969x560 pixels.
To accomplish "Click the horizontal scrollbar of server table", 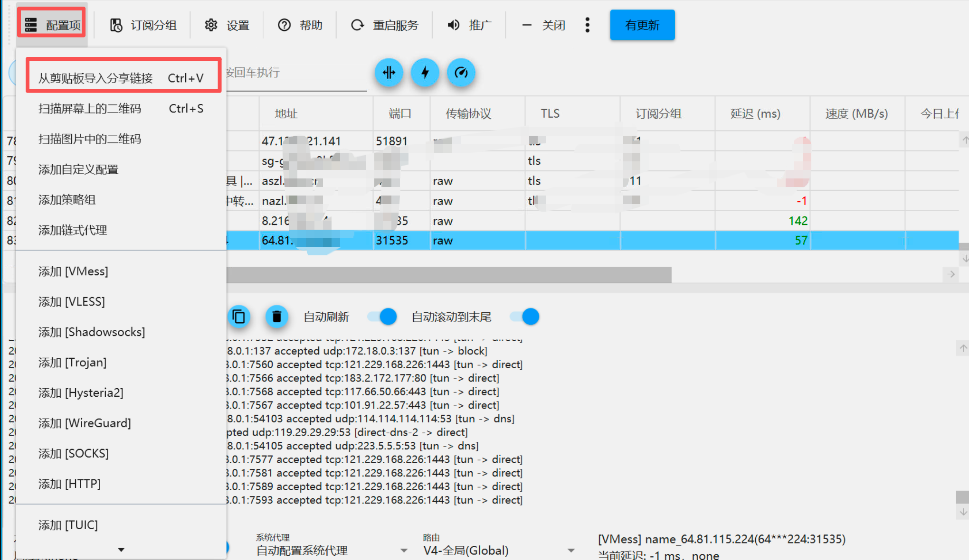I will tap(448, 274).
